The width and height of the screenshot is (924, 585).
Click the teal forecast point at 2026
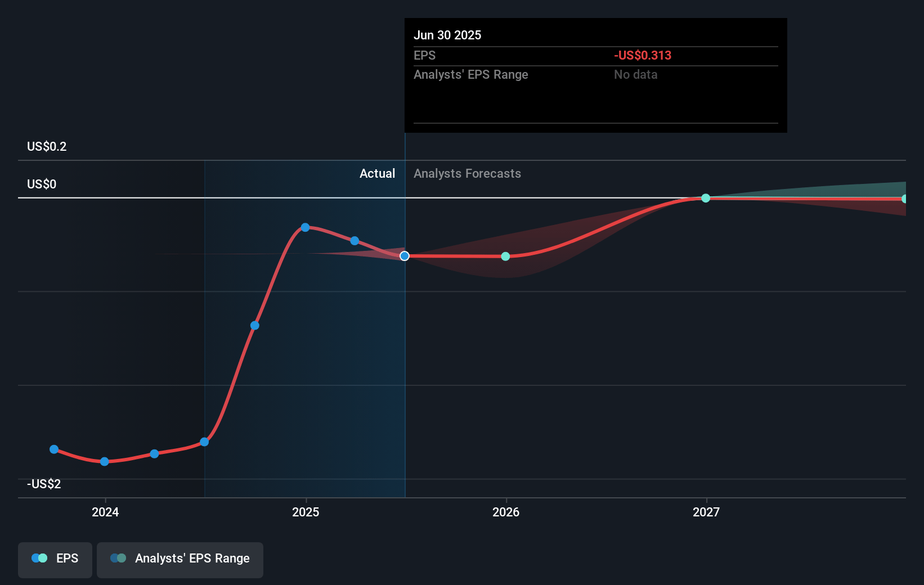[505, 256]
